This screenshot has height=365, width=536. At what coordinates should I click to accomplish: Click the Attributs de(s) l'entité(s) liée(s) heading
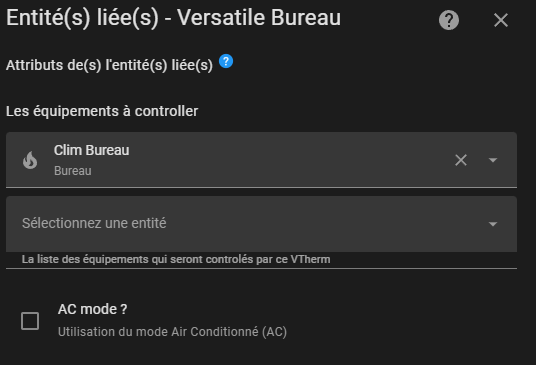[109, 65]
